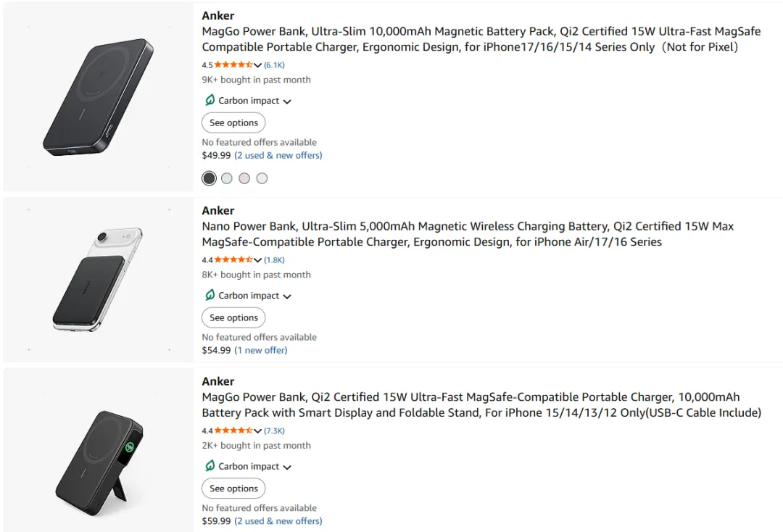Expand Carbon impact for the first MagGo Power Bank
The height and width of the screenshot is (532, 783).
(x=287, y=101)
